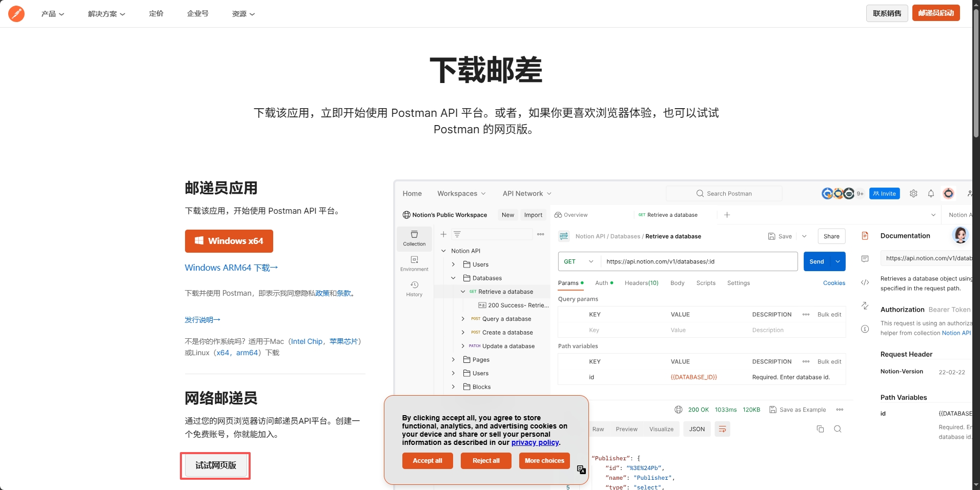Open the 资源 dropdown in the navbar
The image size is (980, 490).
pyautogui.click(x=243, y=14)
